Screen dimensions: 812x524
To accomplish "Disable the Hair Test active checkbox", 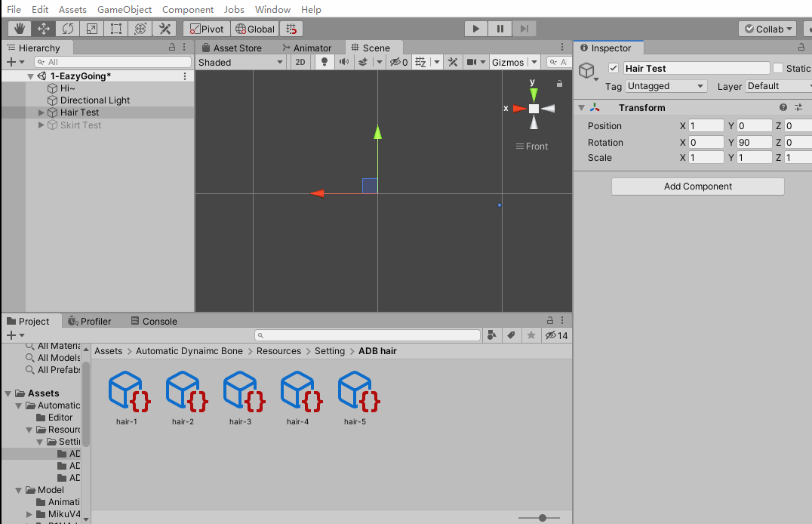I will [x=614, y=68].
